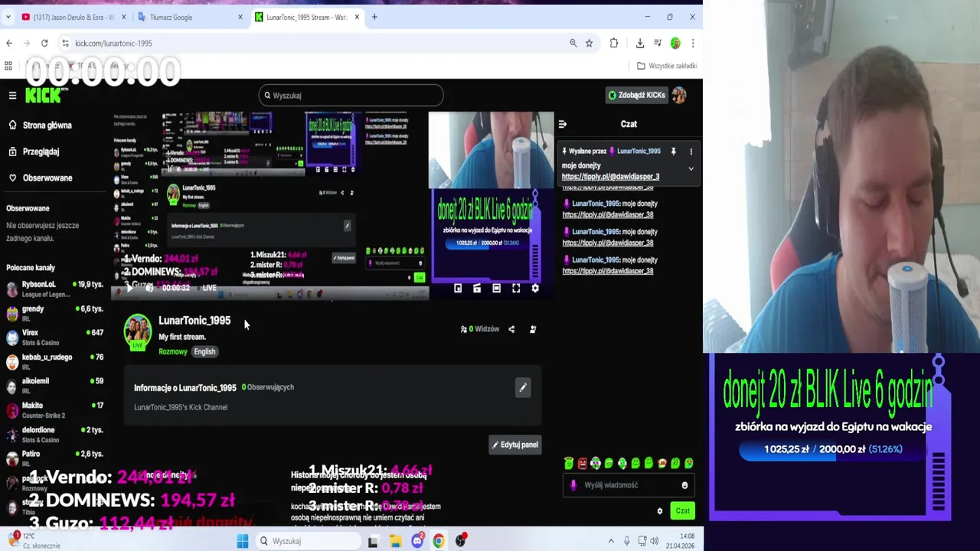
Task: Open File Explorer from taskbar
Action: (395, 541)
